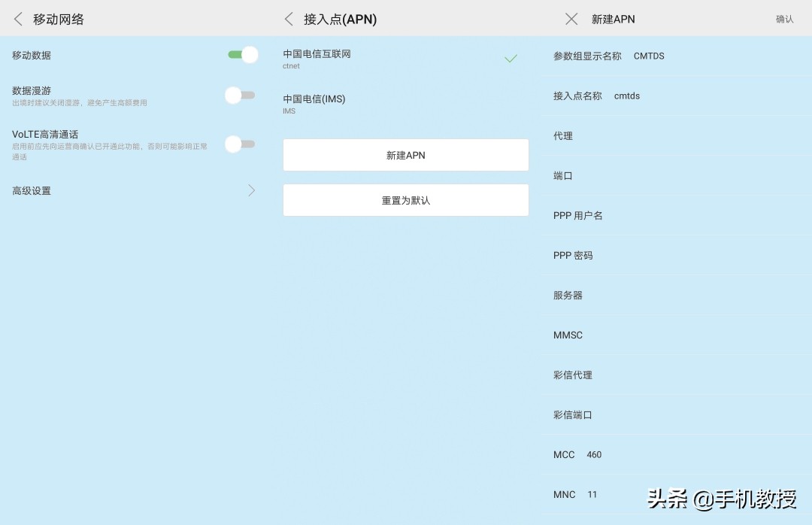Image resolution: width=812 pixels, height=525 pixels.
Task: Turn off the 移动数据 switch
Action: pos(242,54)
